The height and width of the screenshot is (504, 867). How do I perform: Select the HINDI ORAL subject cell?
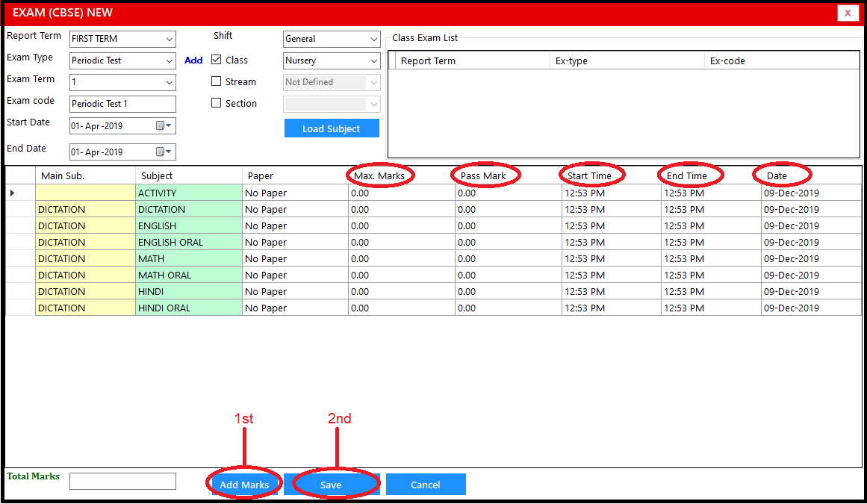pyautogui.click(x=188, y=308)
